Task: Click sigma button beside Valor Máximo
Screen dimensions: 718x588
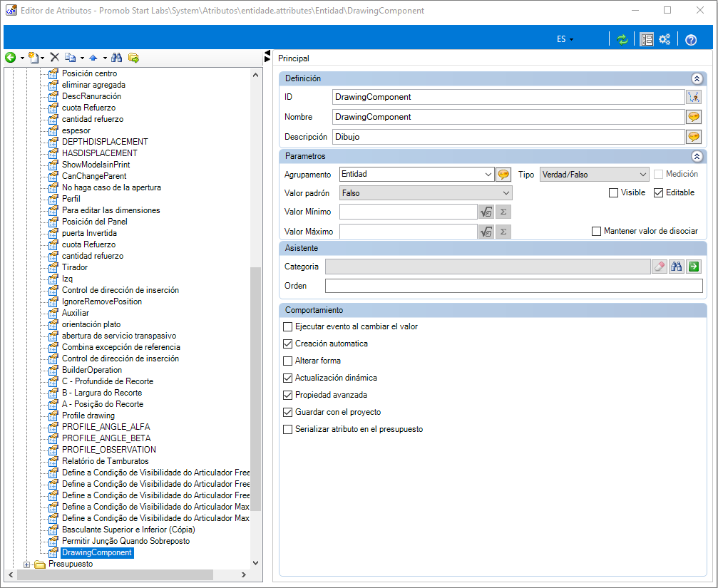Action: (503, 232)
